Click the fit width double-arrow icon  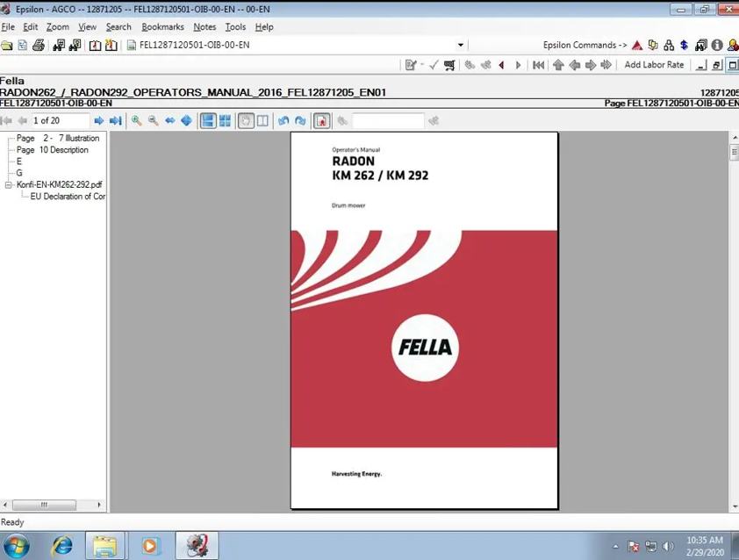coord(169,120)
